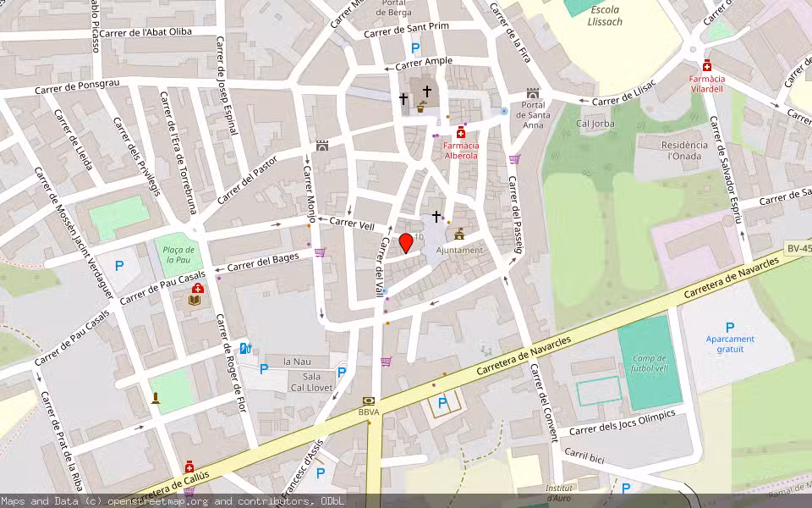The height and width of the screenshot is (508, 812).
Task: Click the library book icon
Action: (195, 300)
